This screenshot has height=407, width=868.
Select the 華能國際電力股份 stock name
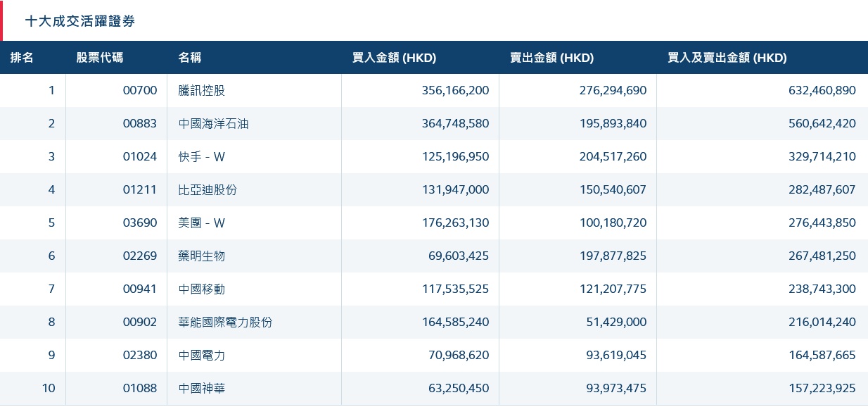(x=225, y=322)
